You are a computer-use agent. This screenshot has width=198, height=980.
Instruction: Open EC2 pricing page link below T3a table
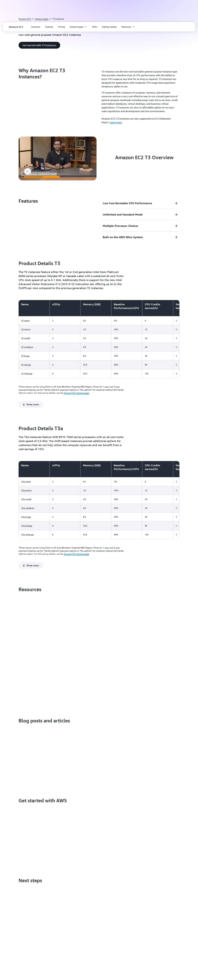pos(76,554)
